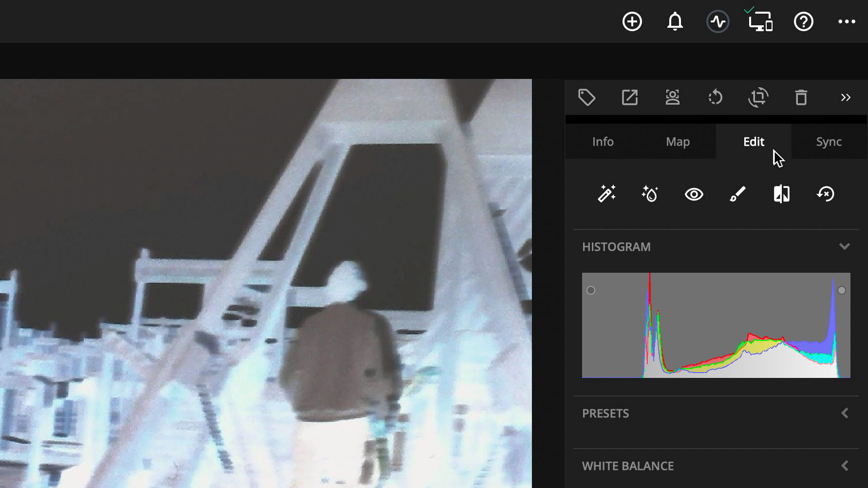Open notifications bell
Image resolution: width=868 pixels, height=488 pixels.
(675, 22)
